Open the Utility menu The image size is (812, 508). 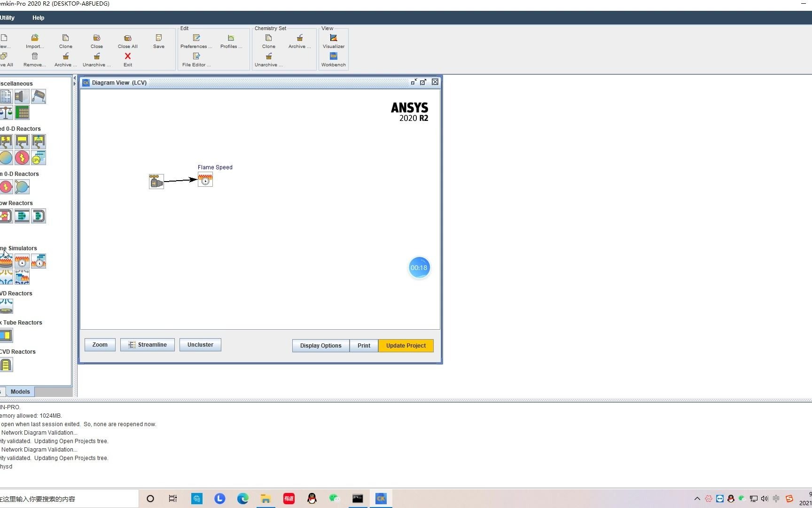coord(7,18)
